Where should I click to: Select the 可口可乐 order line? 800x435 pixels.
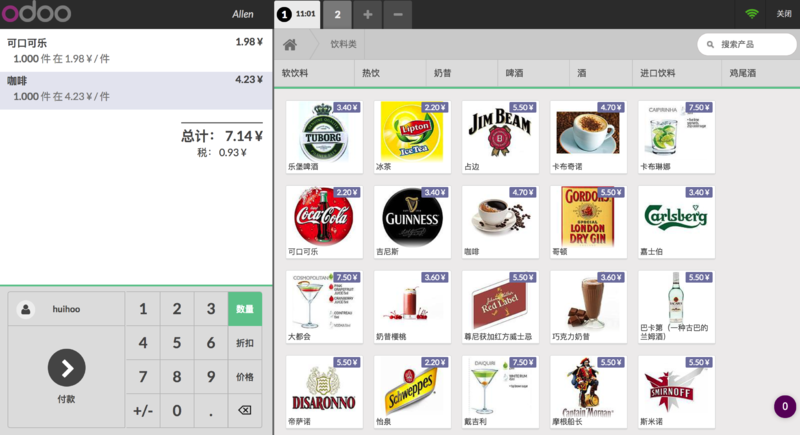coord(136,50)
